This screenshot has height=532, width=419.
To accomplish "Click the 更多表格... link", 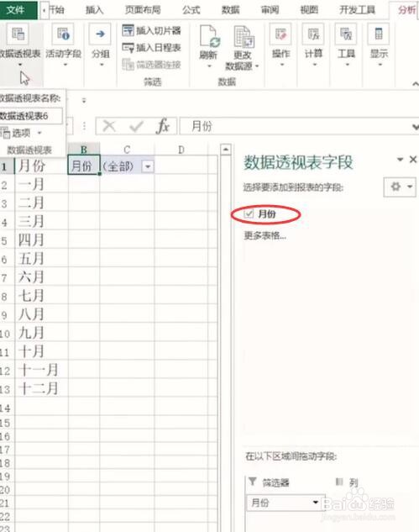I will coord(264,235).
